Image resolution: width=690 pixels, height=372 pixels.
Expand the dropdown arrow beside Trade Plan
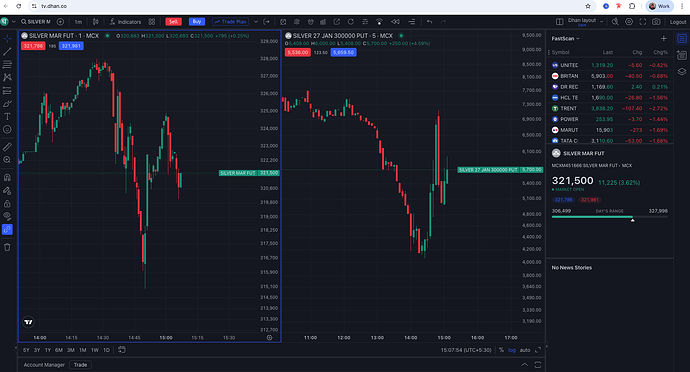pos(256,22)
